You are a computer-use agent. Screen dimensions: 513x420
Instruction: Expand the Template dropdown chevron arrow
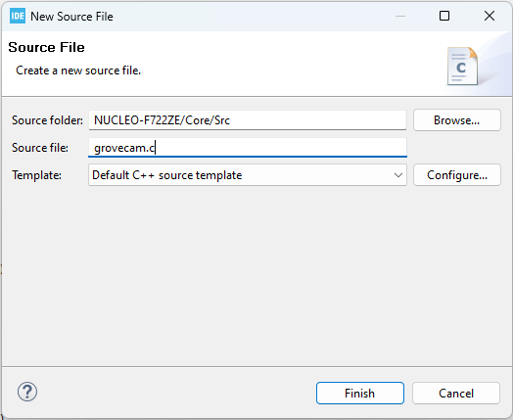[x=398, y=175]
